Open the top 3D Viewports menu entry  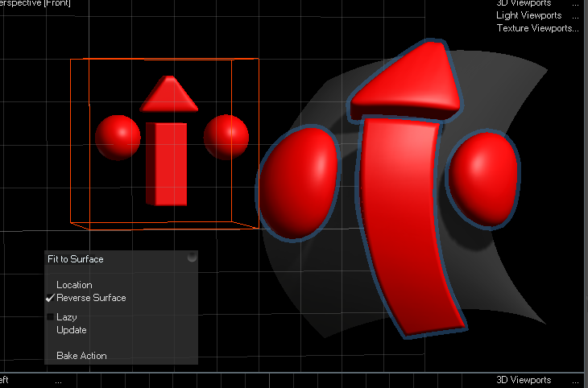coord(524,3)
